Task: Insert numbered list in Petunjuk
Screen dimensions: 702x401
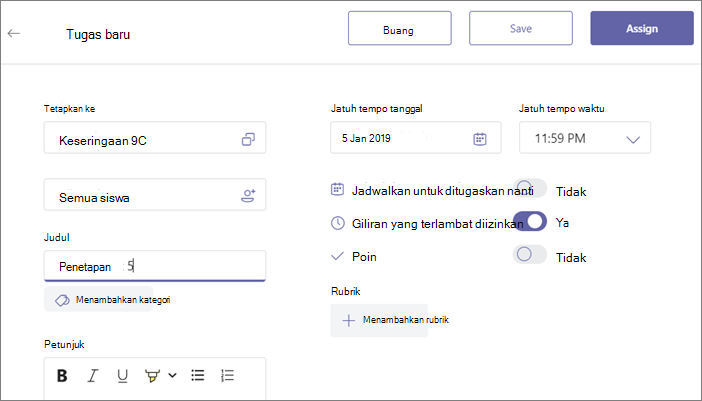Action: click(227, 375)
